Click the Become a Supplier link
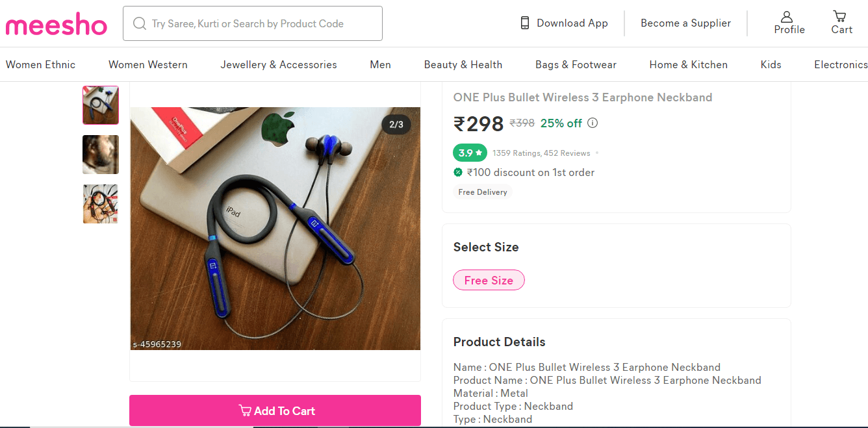 685,23
